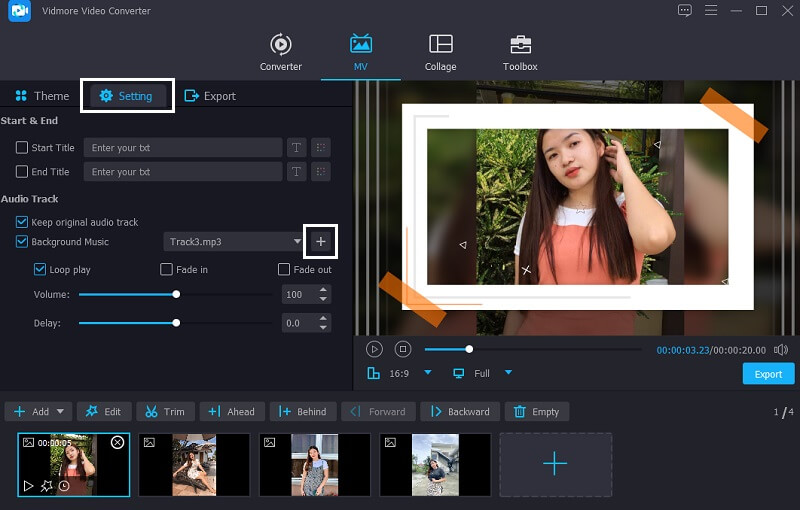800x510 pixels.
Task: Click the Trim button
Action: tap(164, 411)
